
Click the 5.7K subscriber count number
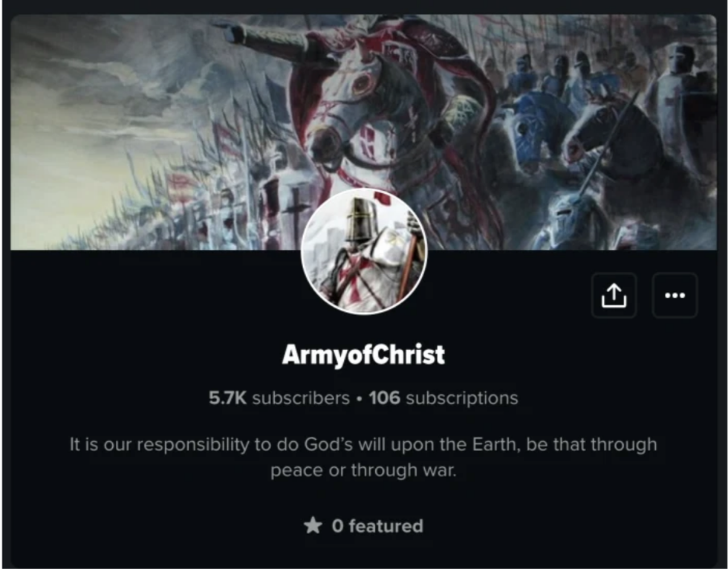(x=227, y=397)
